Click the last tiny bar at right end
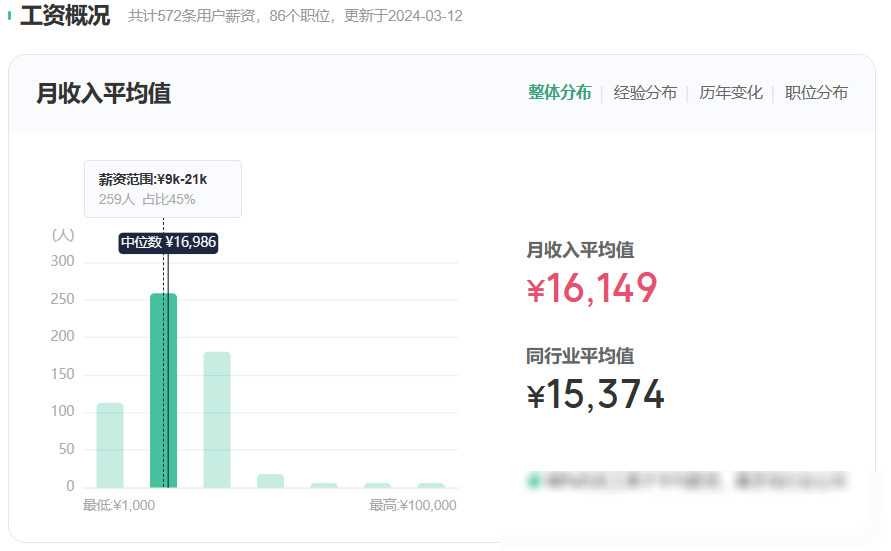 [x=431, y=485]
